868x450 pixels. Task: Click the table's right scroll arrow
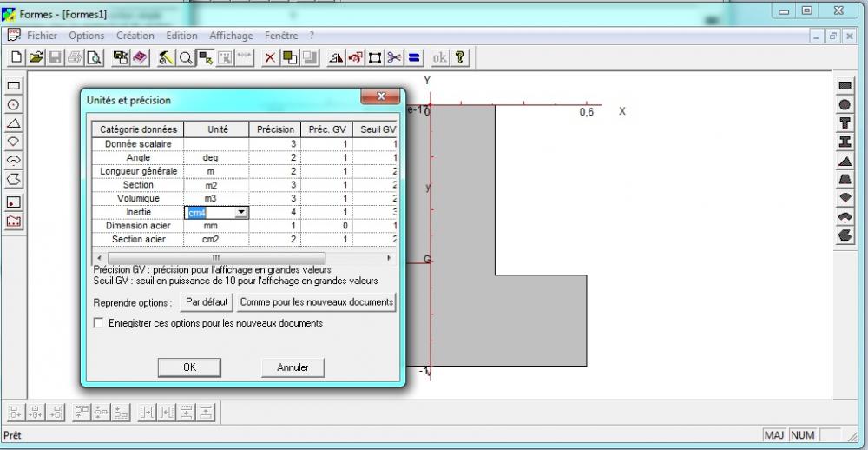point(389,258)
